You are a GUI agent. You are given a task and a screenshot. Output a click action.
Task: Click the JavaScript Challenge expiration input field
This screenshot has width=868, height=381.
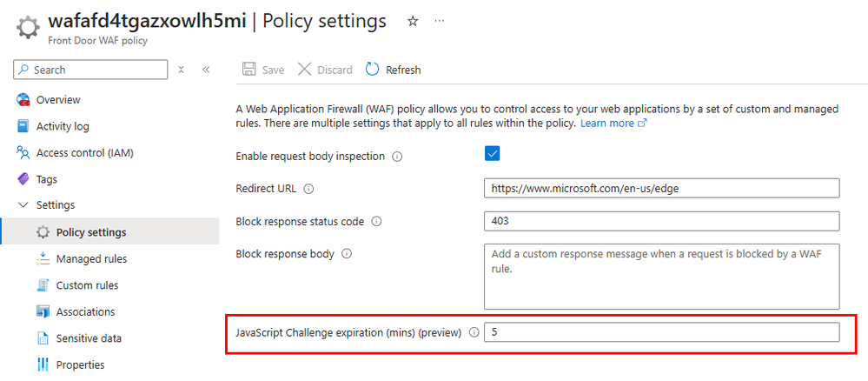pos(661,332)
